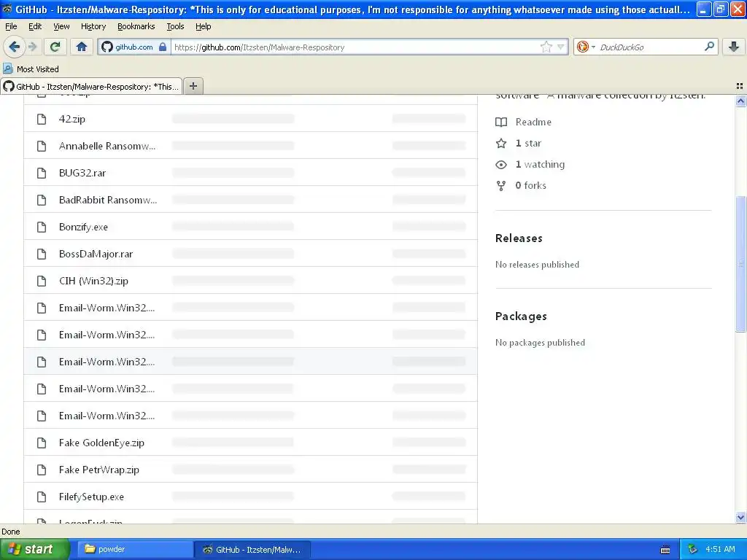The width and height of the screenshot is (747, 560).
Task: Click the search magnifier icon
Action: 709,46
